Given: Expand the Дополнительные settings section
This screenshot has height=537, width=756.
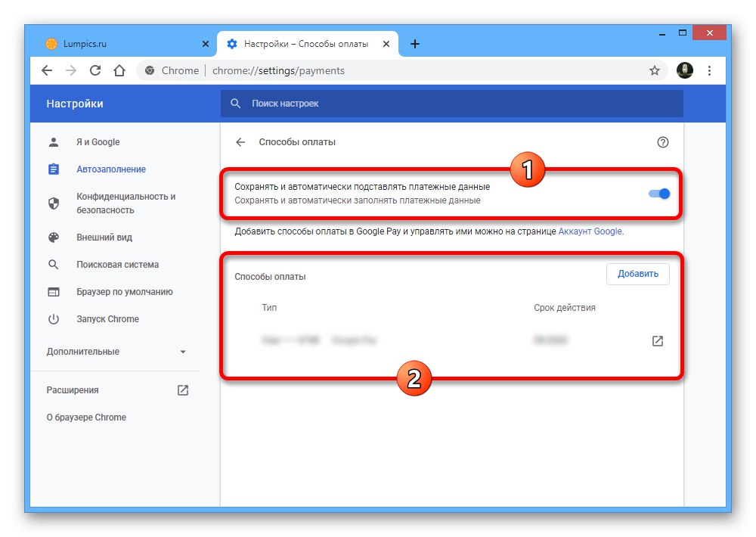Looking at the screenshot, I should click(113, 351).
